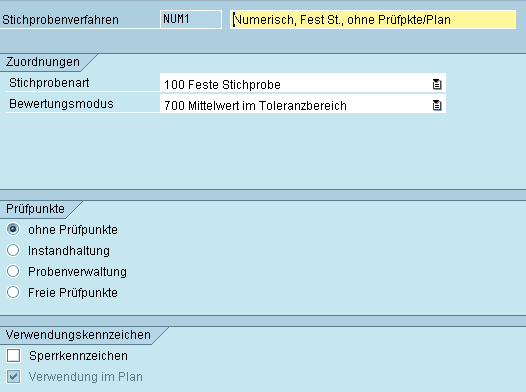
Task: Focus the NUM1 procedure code field
Action: click(x=191, y=19)
